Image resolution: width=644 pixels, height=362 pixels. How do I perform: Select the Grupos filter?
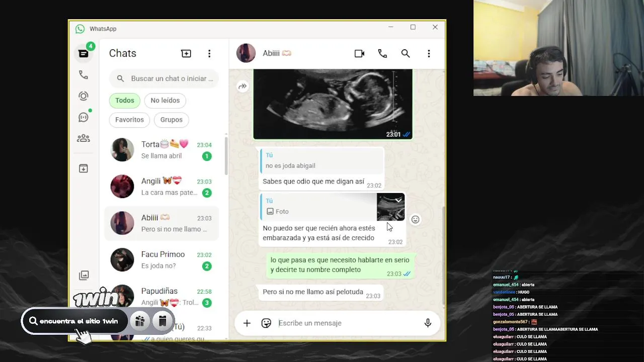point(172,120)
